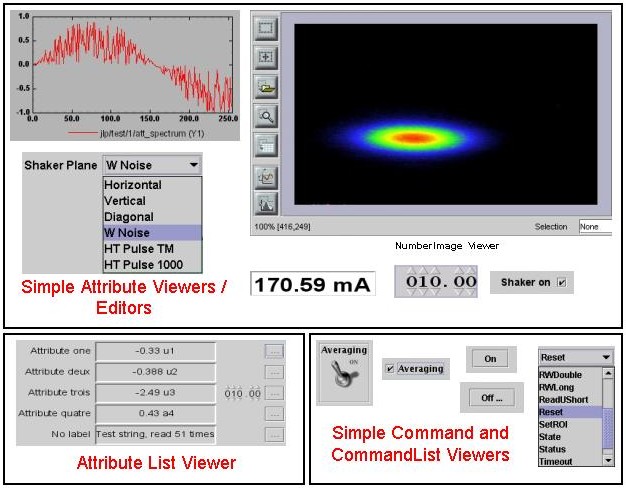Open the folder file icon

click(x=265, y=87)
